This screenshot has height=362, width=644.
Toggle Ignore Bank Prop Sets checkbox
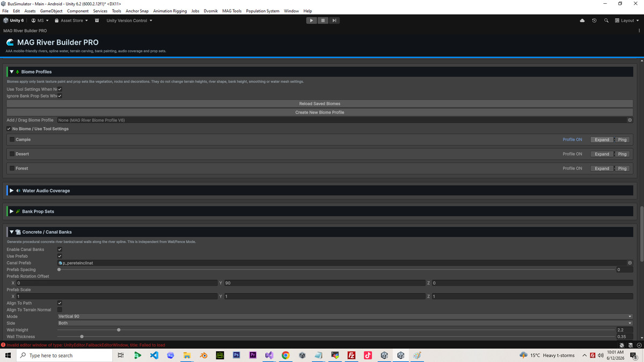[60, 96]
